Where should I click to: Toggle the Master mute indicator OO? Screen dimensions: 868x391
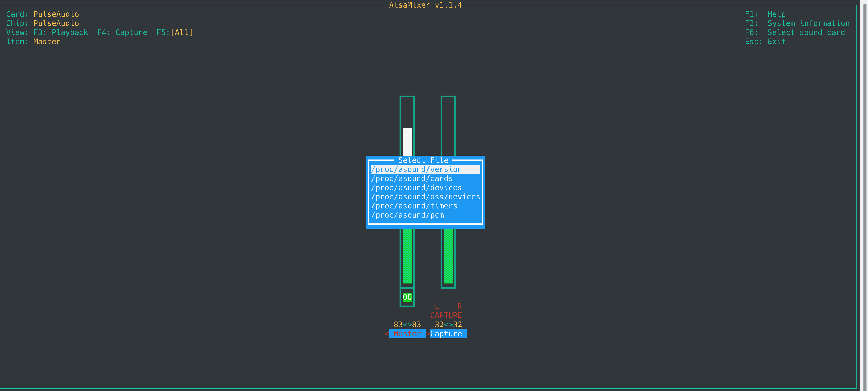[407, 297]
